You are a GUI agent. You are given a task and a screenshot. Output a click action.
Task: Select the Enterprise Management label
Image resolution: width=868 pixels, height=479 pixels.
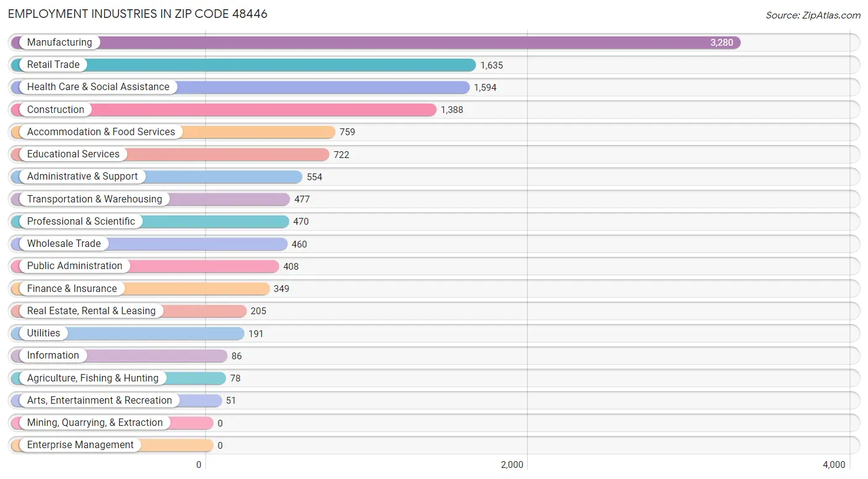tap(80, 445)
